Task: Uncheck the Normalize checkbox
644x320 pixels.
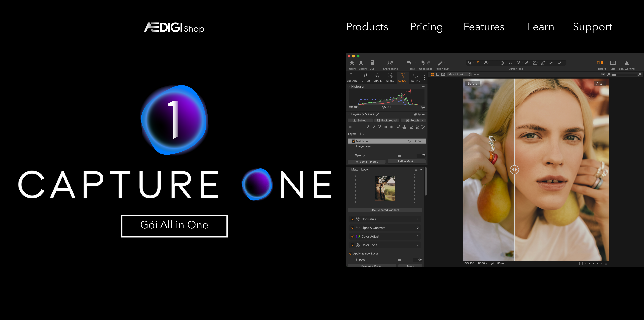Action: pyautogui.click(x=352, y=219)
